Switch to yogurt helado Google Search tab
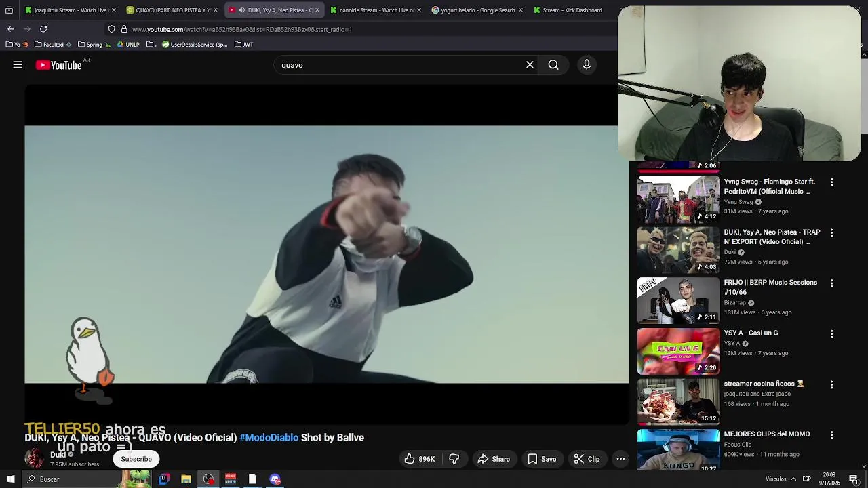Screen dimensions: 868x488 [x=477, y=10]
